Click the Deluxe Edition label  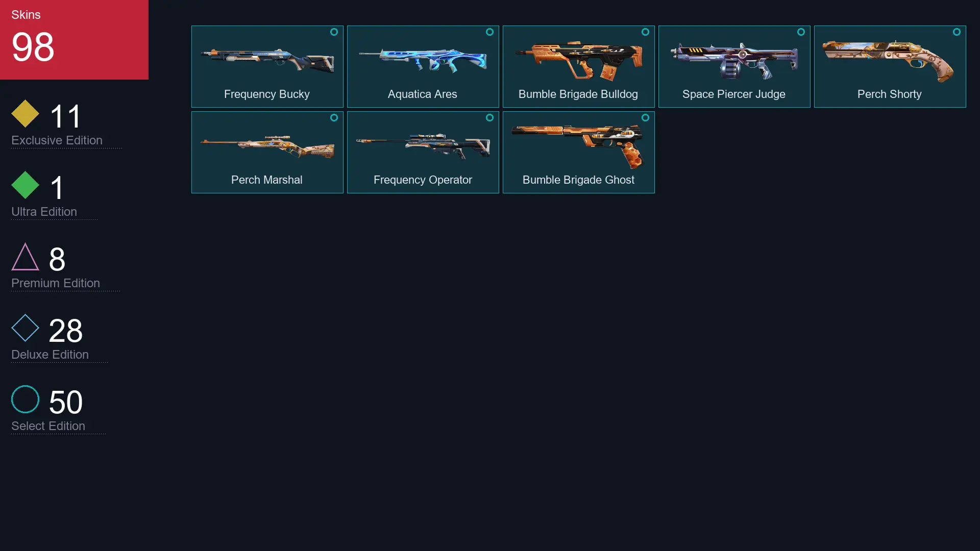(x=50, y=355)
